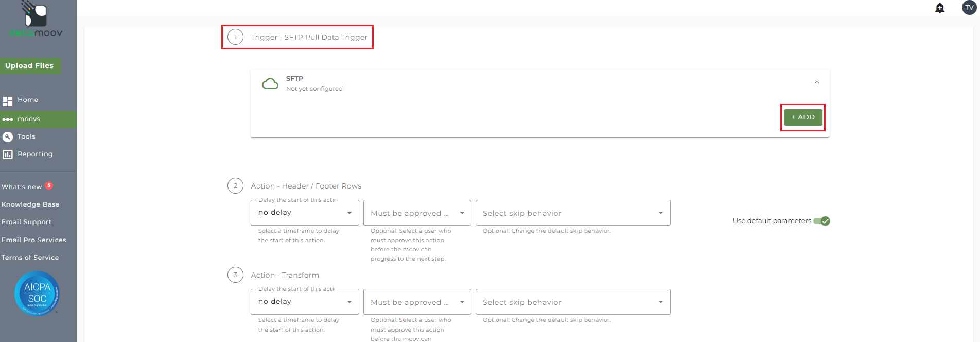Click Action - Transform heading

[x=285, y=275]
